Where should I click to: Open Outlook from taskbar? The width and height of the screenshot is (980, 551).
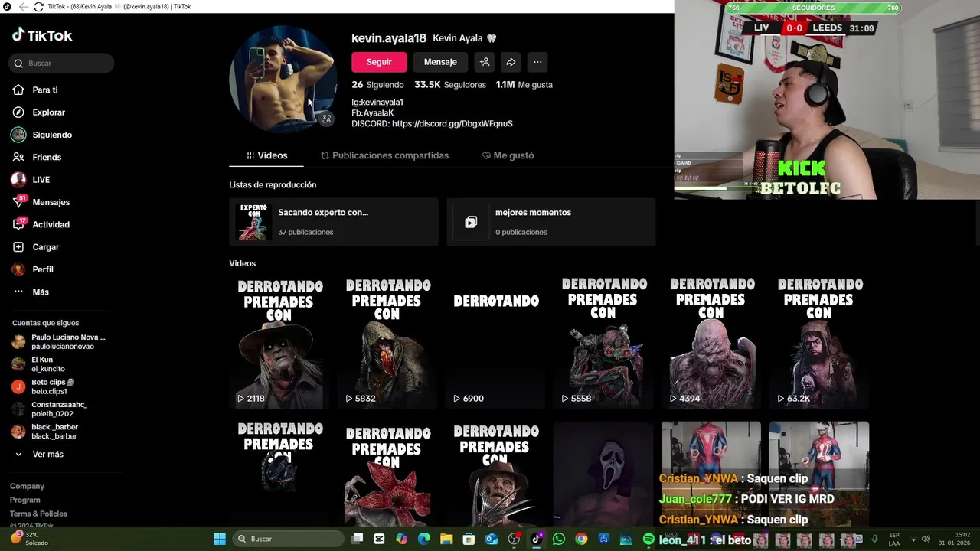pos(492,539)
